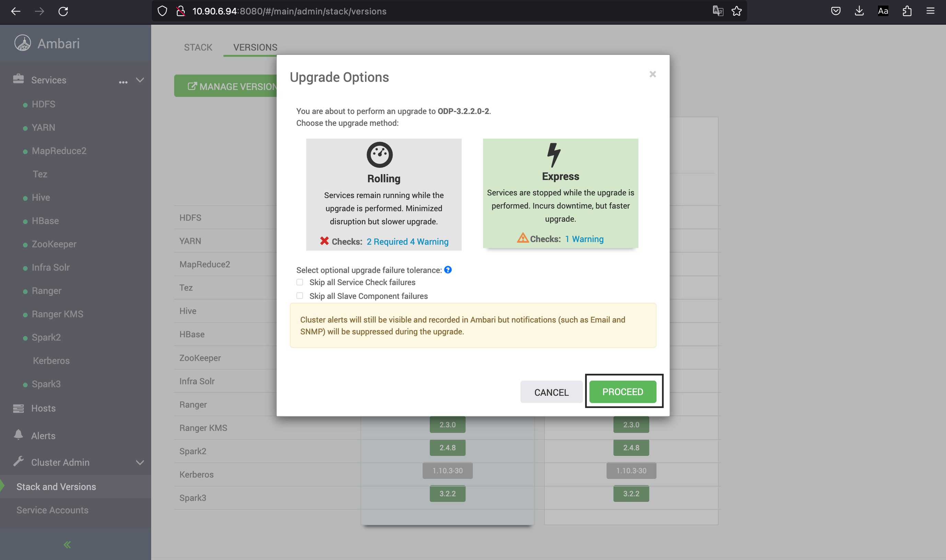Open the Pocket save icon
The image size is (946, 560).
[x=836, y=11]
